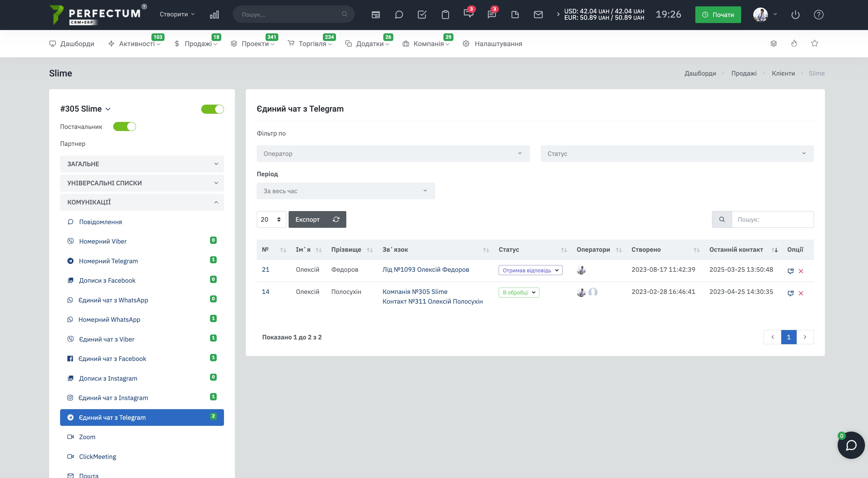Open the tasks checkmark icon

coord(422,15)
